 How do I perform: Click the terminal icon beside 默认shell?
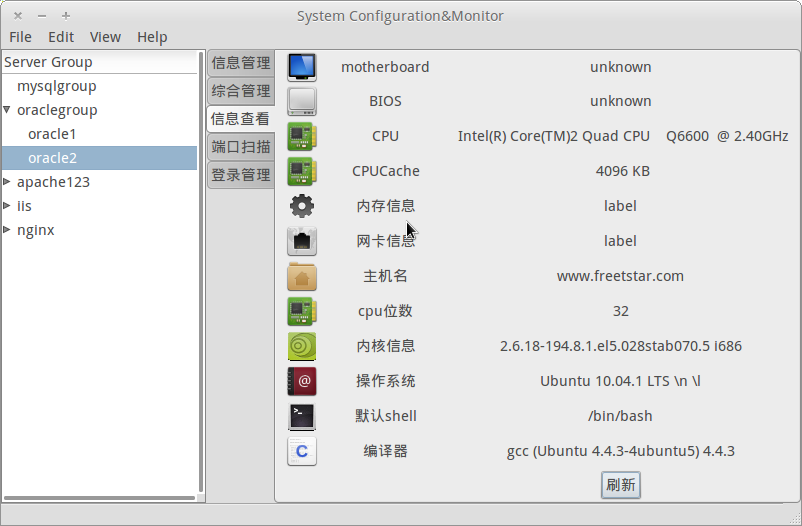302,417
